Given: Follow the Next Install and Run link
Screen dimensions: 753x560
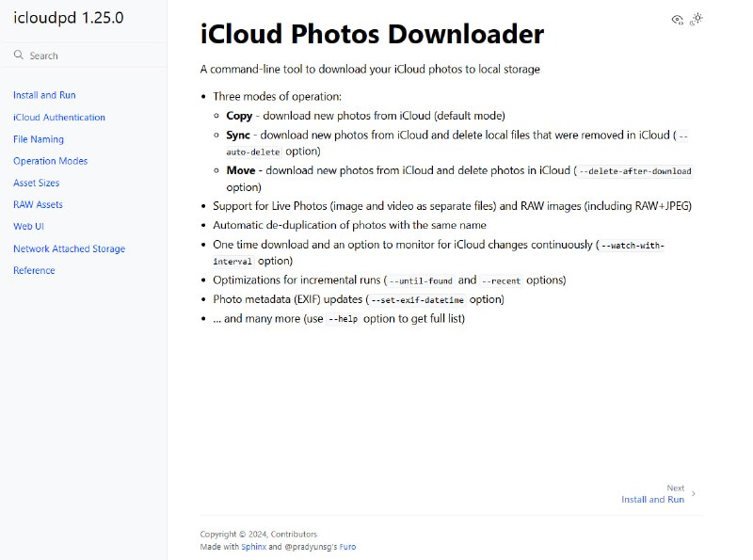Looking at the screenshot, I should point(654,499).
